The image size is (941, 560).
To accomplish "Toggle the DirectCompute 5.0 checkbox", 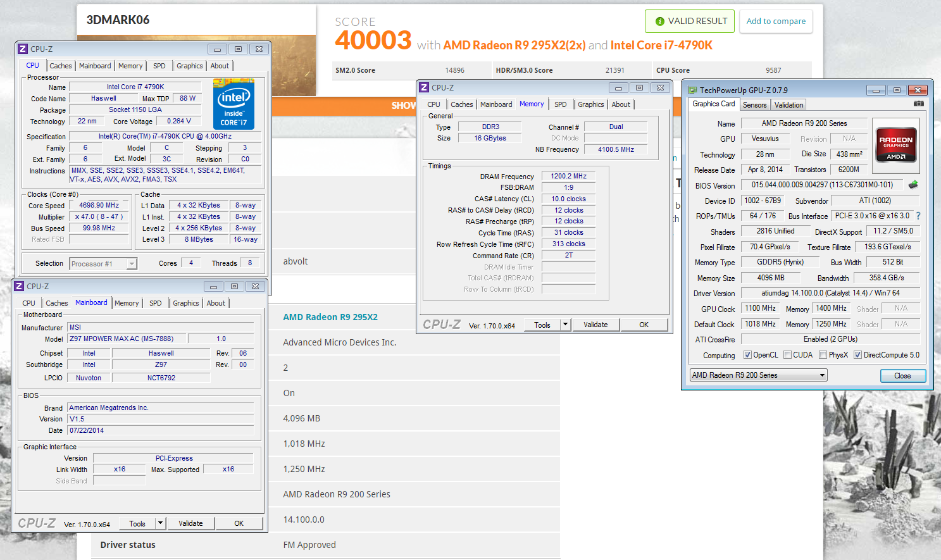I will pyautogui.click(x=857, y=355).
